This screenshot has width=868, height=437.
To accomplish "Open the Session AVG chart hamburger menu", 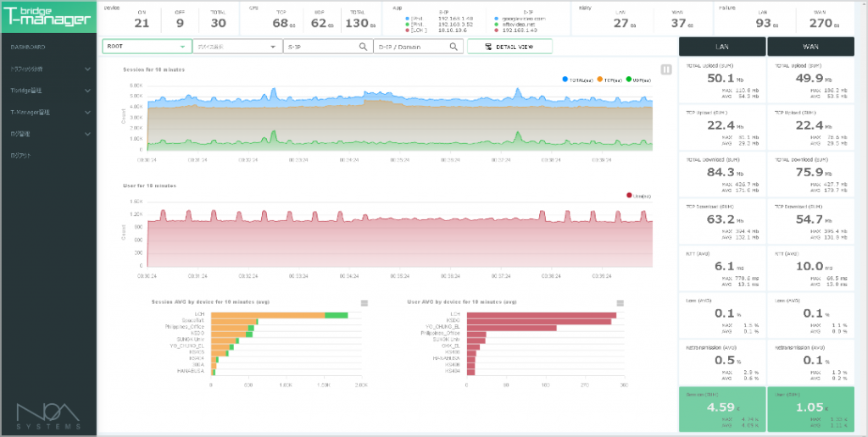I will click(364, 303).
